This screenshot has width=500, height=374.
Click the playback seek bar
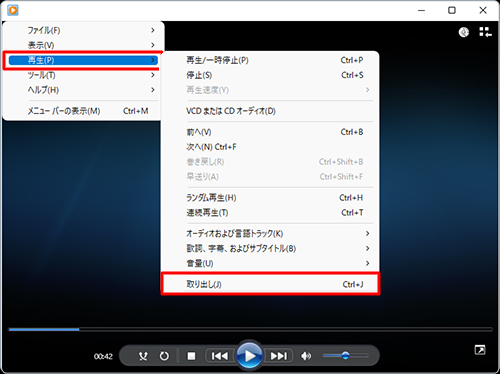pyautogui.click(x=251, y=329)
